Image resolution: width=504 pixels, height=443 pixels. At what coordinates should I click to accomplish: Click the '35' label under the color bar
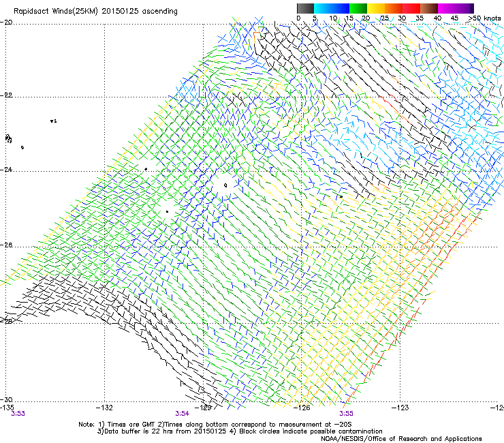coord(420,18)
